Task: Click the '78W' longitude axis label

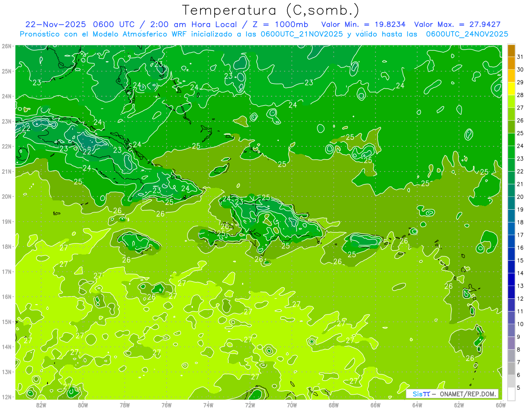Action: click(x=125, y=404)
